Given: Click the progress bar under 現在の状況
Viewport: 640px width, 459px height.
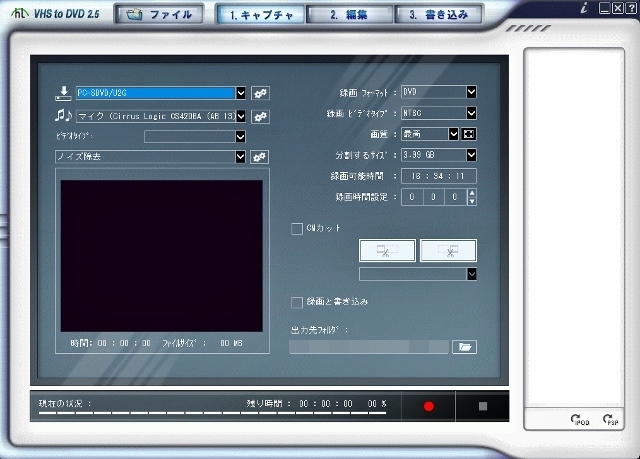Looking at the screenshot, I should point(212,413).
